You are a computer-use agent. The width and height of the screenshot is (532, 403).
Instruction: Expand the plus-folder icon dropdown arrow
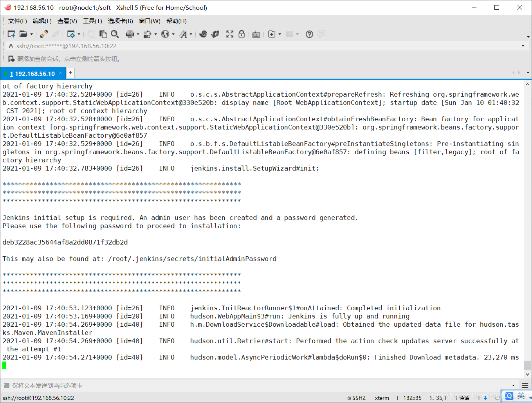(x=280, y=34)
